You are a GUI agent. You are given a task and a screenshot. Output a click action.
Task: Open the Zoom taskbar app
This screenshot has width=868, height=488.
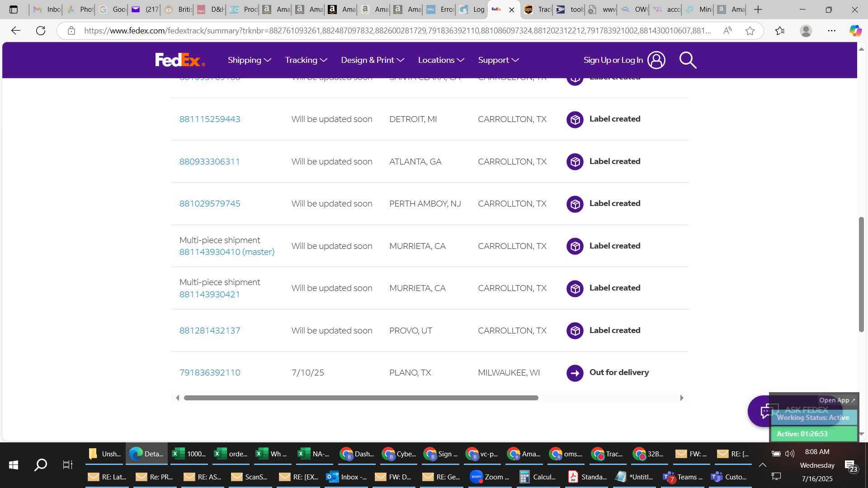tap(490, 477)
